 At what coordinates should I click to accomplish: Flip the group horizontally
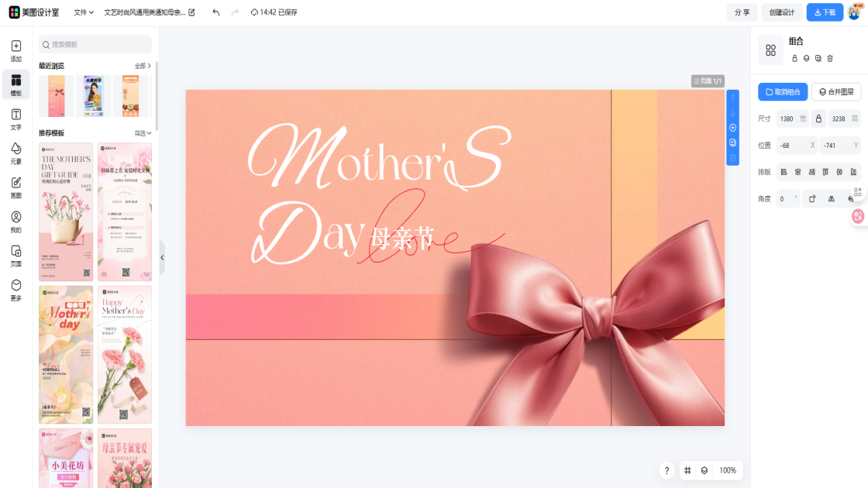point(831,199)
